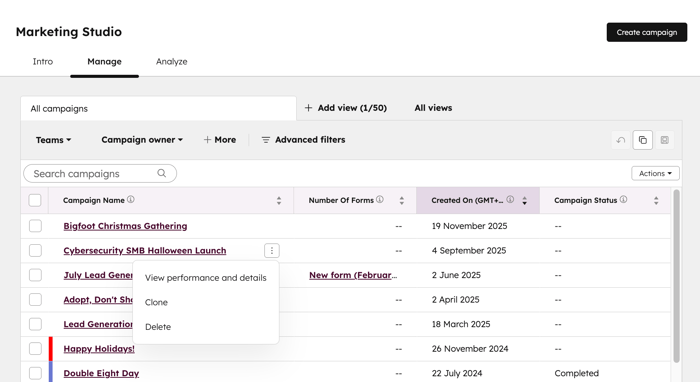Click the Completed status cell
The height and width of the screenshot is (382, 700).
click(576, 373)
